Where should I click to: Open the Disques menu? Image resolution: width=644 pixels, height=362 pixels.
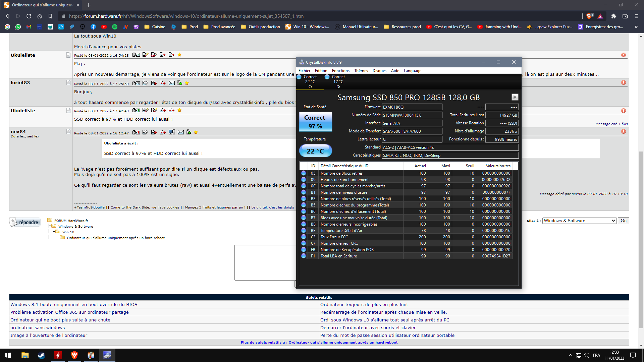[x=379, y=71]
